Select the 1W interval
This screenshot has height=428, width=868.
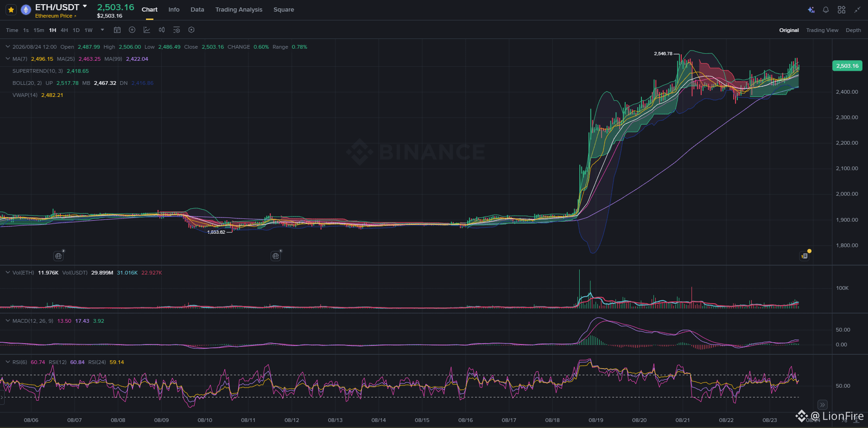click(x=89, y=30)
